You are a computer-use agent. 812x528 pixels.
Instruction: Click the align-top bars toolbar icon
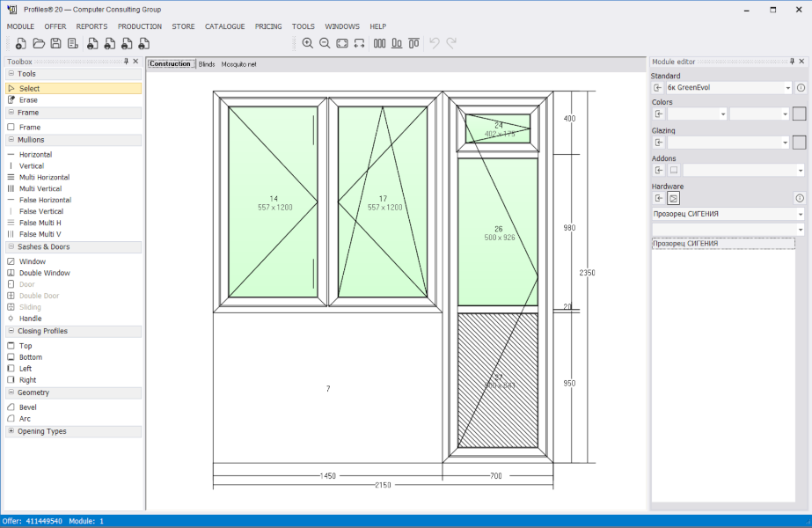[x=413, y=43]
